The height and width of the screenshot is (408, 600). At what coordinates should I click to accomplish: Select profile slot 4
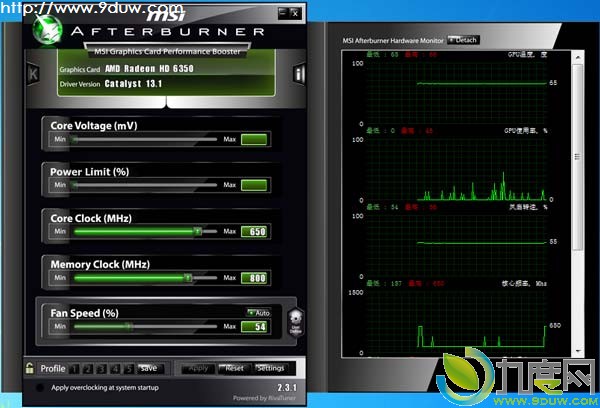click(x=115, y=369)
